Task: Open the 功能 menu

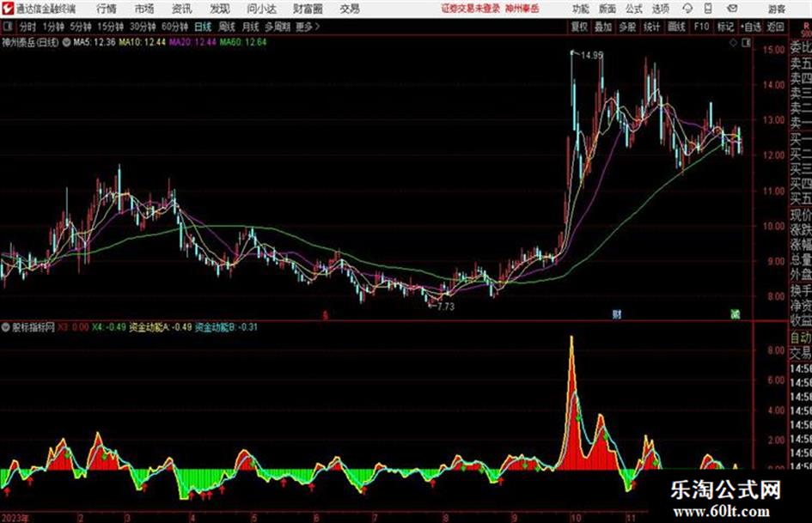Action: (581, 9)
